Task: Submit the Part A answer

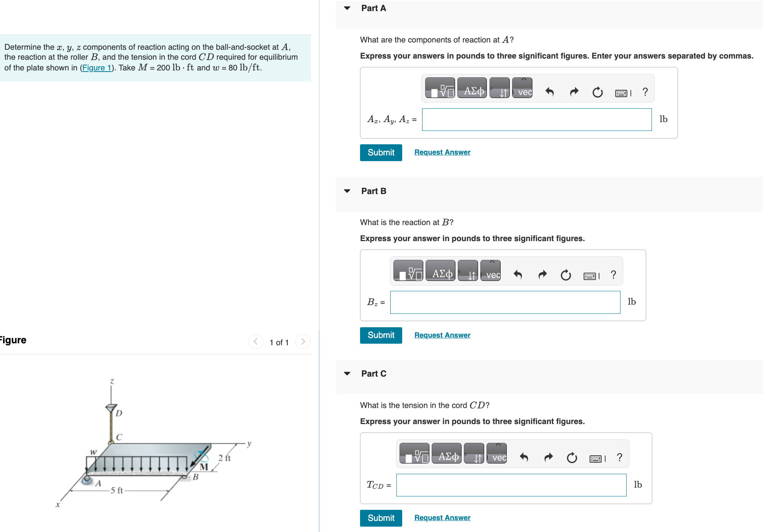Action: click(x=380, y=152)
